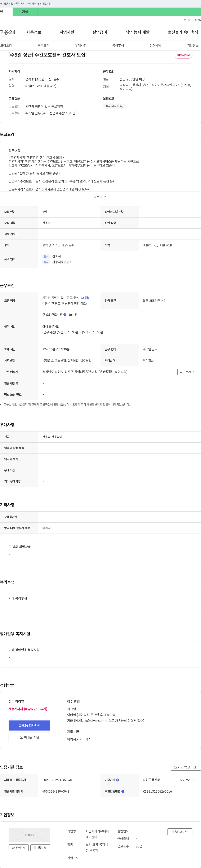The height and width of the screenshot is (868, 201).
Task: Jump to the 복리후생 section tab
Action: [118, 45]
